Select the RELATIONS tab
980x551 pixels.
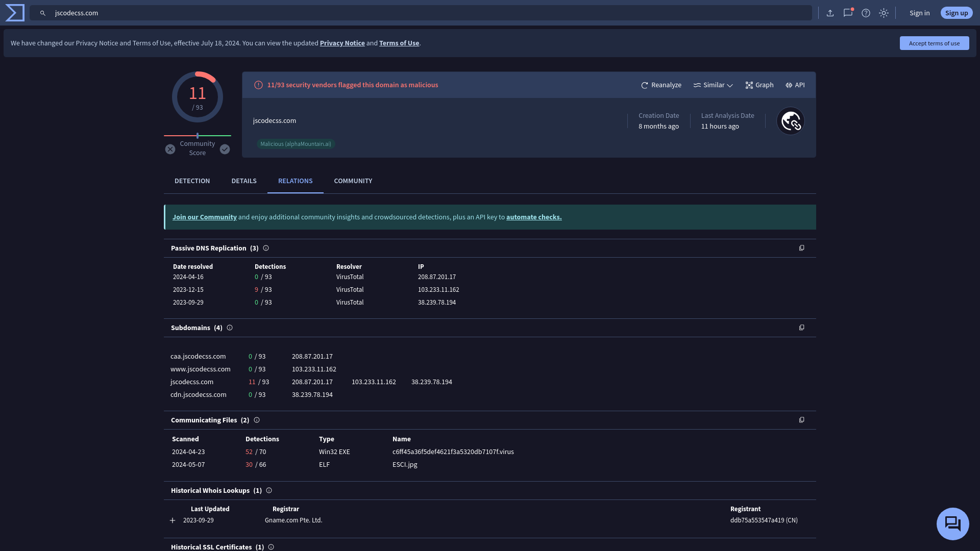click(296, 181)
